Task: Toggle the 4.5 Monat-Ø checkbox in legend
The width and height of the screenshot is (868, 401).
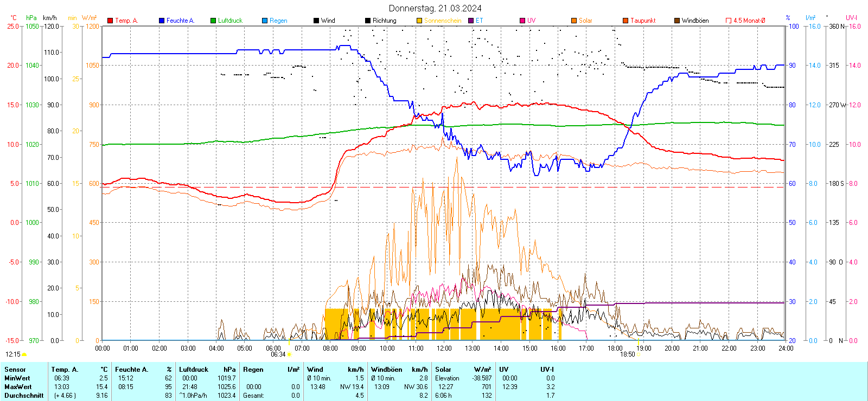Action: [x=729, y=21]
